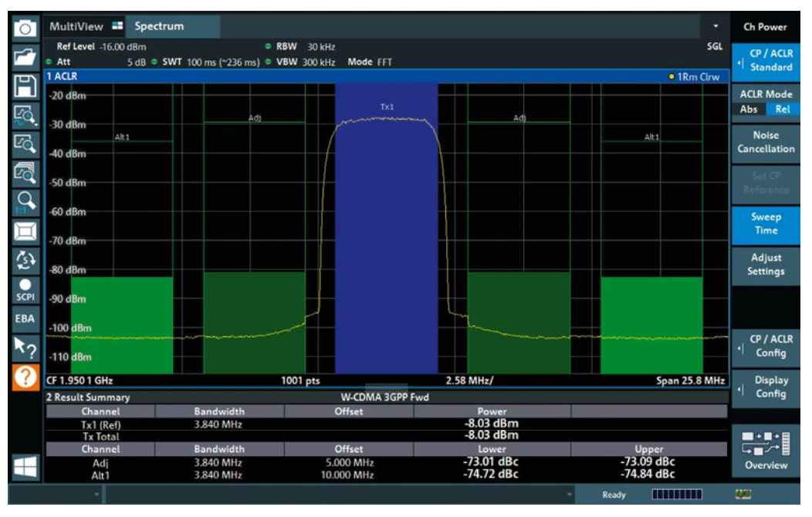Screen dimensions: 812x517
Task: Click the orange help question mark icon
Action: tap(25, 379)
